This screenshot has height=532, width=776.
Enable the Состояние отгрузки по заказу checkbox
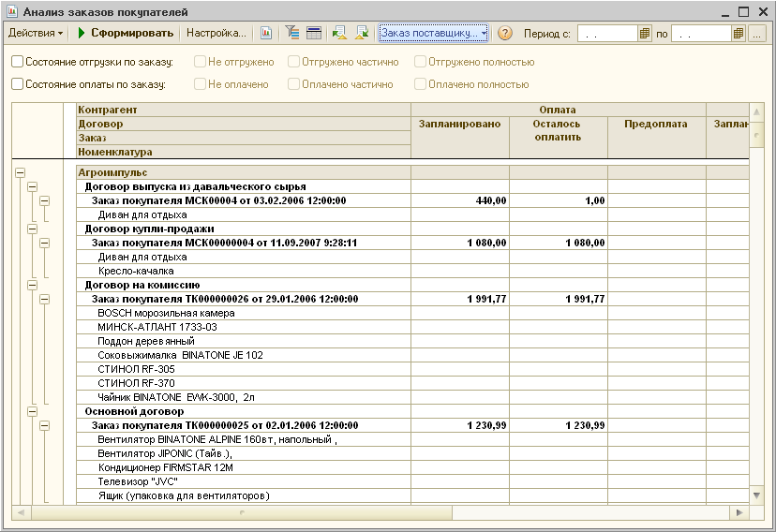coord(17,62)
